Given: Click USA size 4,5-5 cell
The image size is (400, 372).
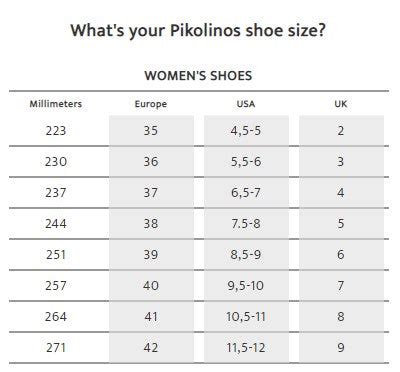Looking at the screenshot, I should (x=246, y=131).
